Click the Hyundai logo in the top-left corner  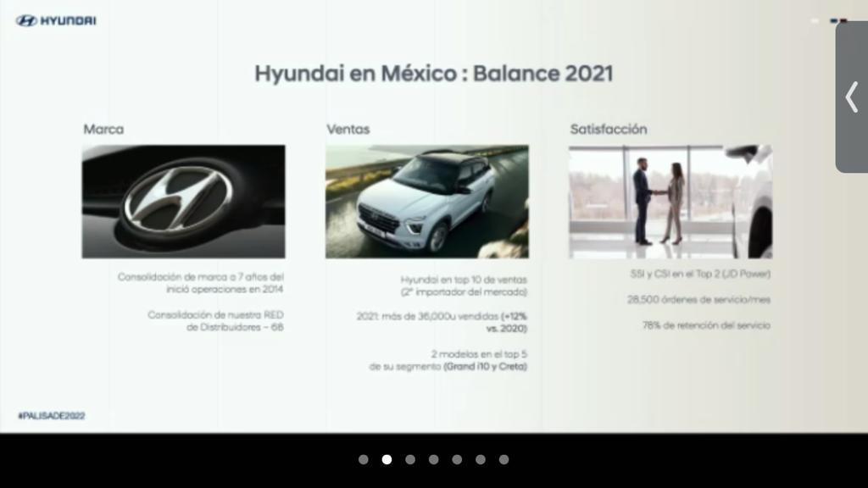pos(55,20)
